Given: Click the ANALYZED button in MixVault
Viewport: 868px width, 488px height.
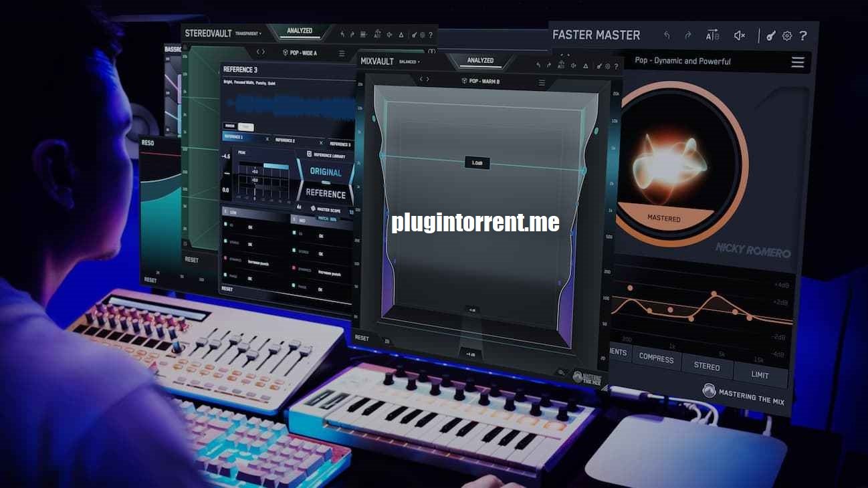Looking at the screenshot, I should tap(480, 61).
